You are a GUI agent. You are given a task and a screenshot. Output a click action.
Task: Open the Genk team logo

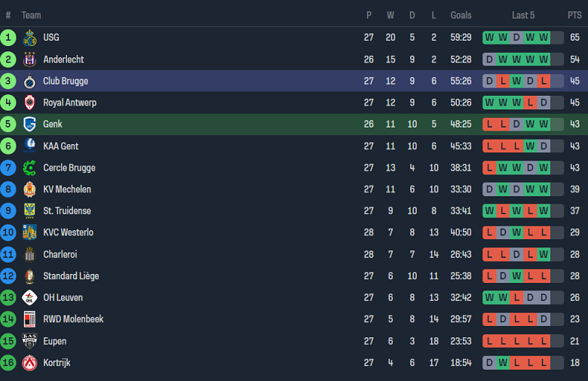coord(30,124)
